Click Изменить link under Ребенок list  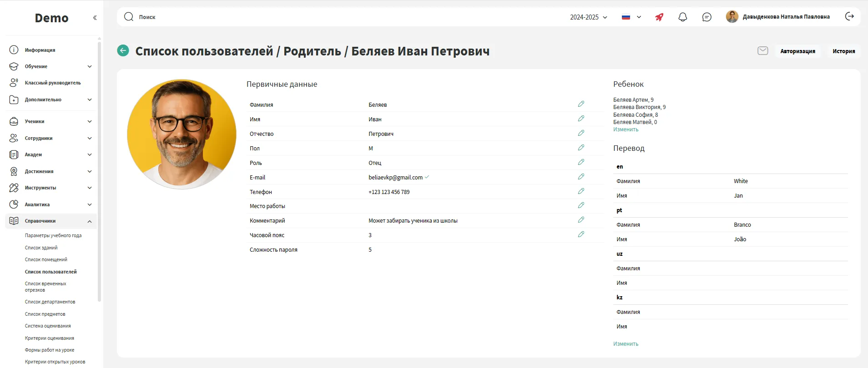(x=626, y=129)
